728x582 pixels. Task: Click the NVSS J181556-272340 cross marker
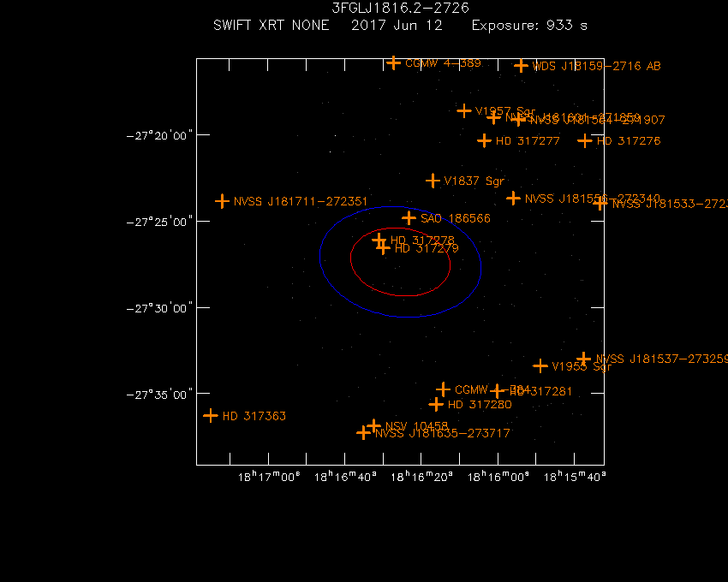pyautogui.click(x=513, y=199)
